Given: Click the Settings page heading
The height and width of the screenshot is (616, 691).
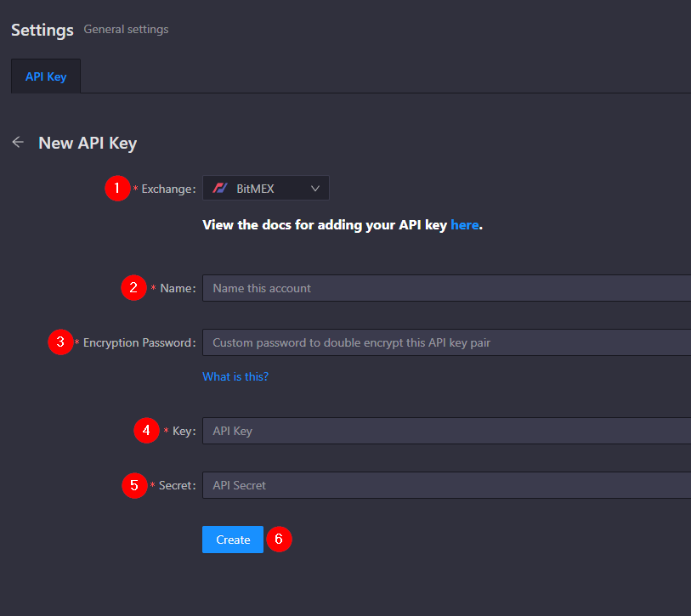Looking at the screenshot, I should click(x=42, y=31).
